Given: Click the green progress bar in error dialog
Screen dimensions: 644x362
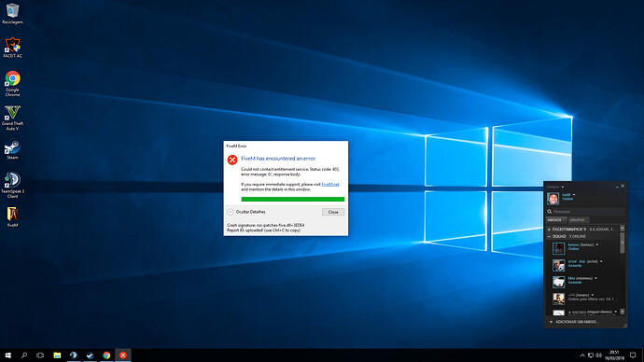Looking at the screenshot, I should pos(293,199).
